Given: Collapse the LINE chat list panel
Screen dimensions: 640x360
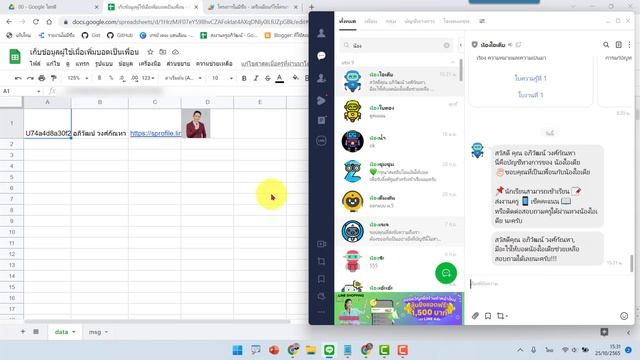Looking at the screenshot, I should coord(461,45).
